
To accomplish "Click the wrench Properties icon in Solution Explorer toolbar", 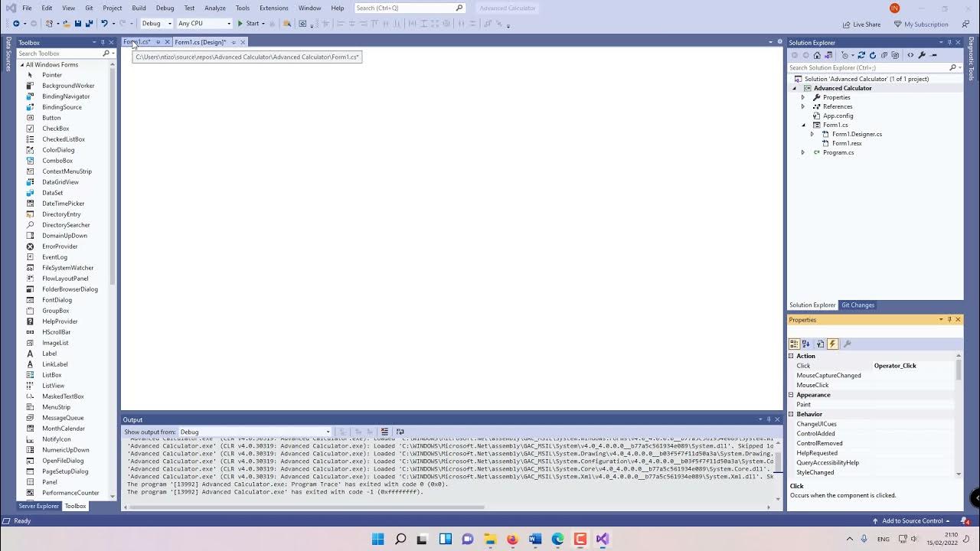I will [921, 55].
